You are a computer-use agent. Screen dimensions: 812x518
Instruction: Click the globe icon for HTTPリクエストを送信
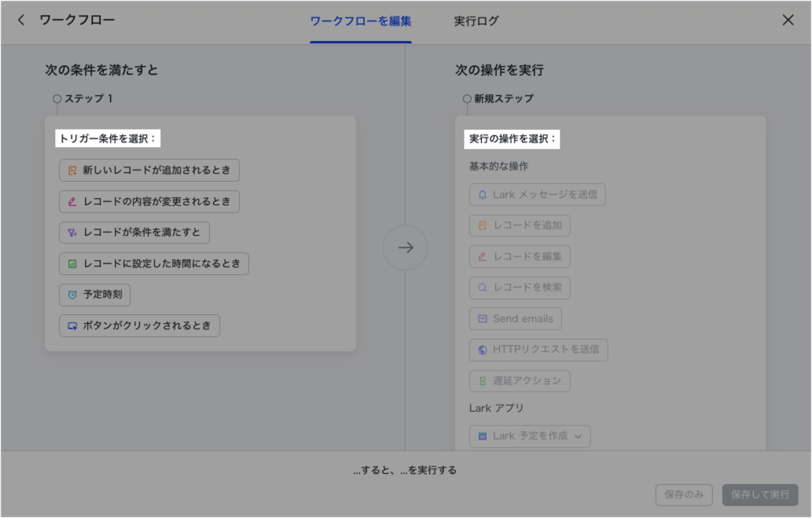pyautogui.click(x=483, y=350)
